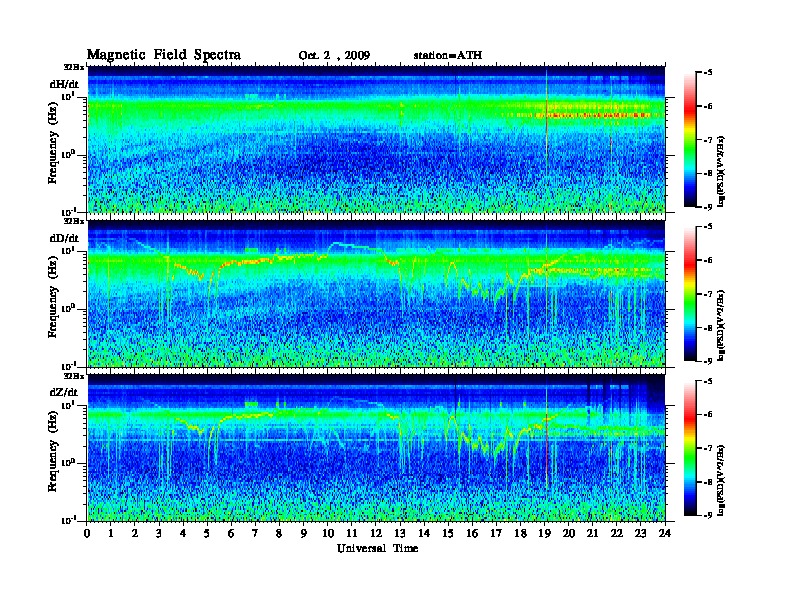Viewport: 792px width, 612px height.
Task: Click the color bar beside the dD/dt panel
Action: tap(690, 294)
